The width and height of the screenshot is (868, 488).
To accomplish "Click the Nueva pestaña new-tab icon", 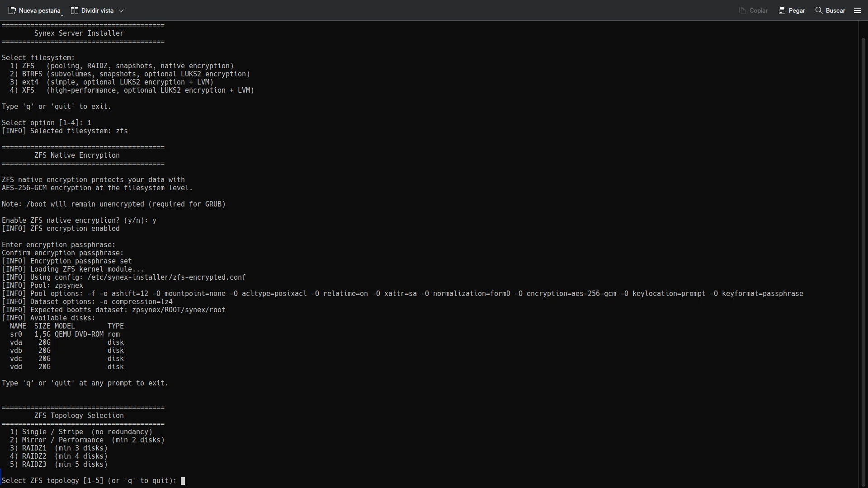I will (12, 10).
